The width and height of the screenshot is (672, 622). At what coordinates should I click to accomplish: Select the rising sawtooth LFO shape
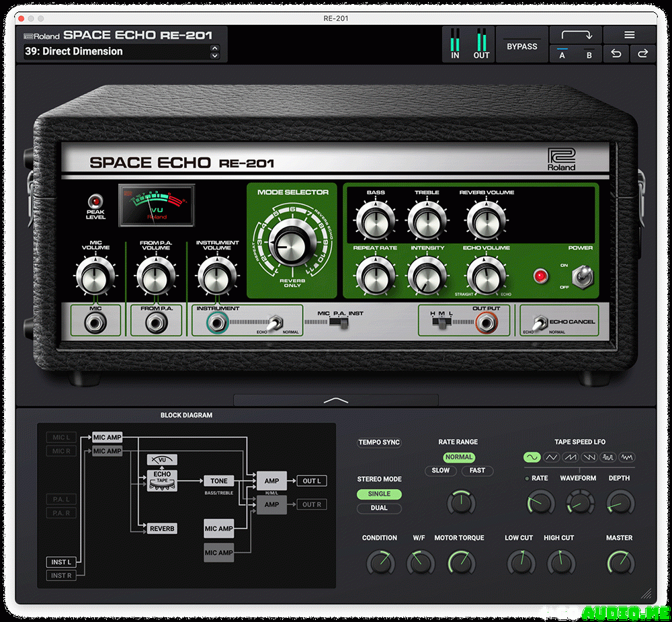coord(570,457)
